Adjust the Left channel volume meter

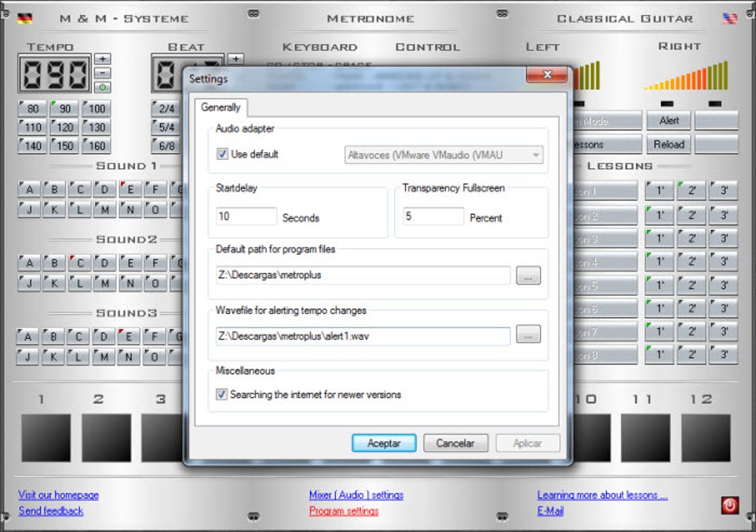pos(586,75)
